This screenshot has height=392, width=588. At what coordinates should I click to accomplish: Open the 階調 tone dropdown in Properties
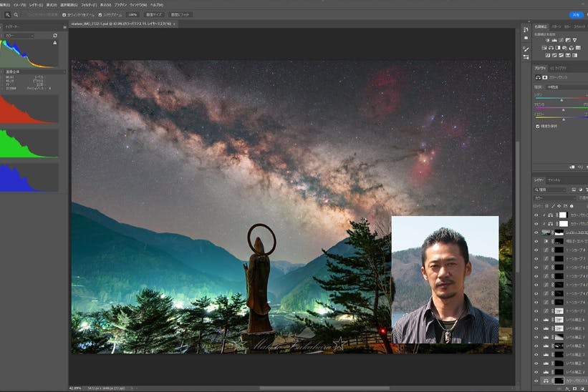coord(567,87)
